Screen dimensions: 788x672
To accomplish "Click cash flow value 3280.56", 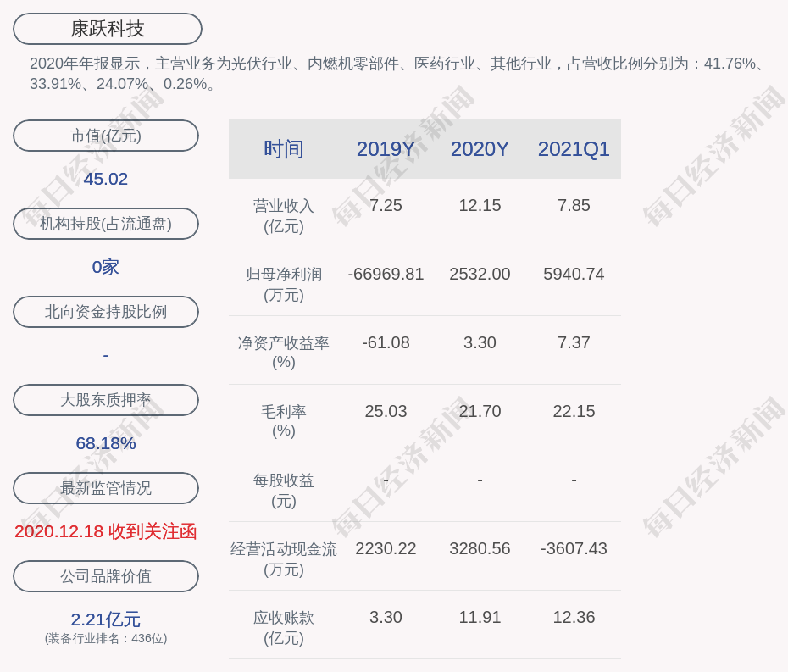I will coord(480,549).
